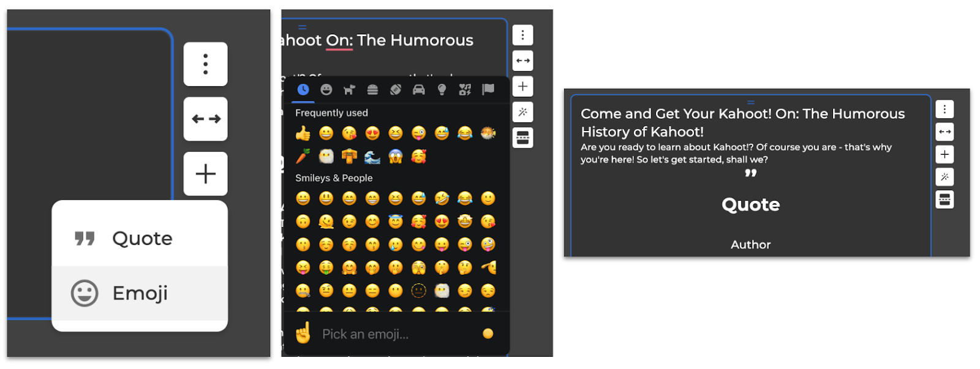
Task: Pick the zipper-mouth face emoji
Action: pyautogui.click(x=303, y=291)
